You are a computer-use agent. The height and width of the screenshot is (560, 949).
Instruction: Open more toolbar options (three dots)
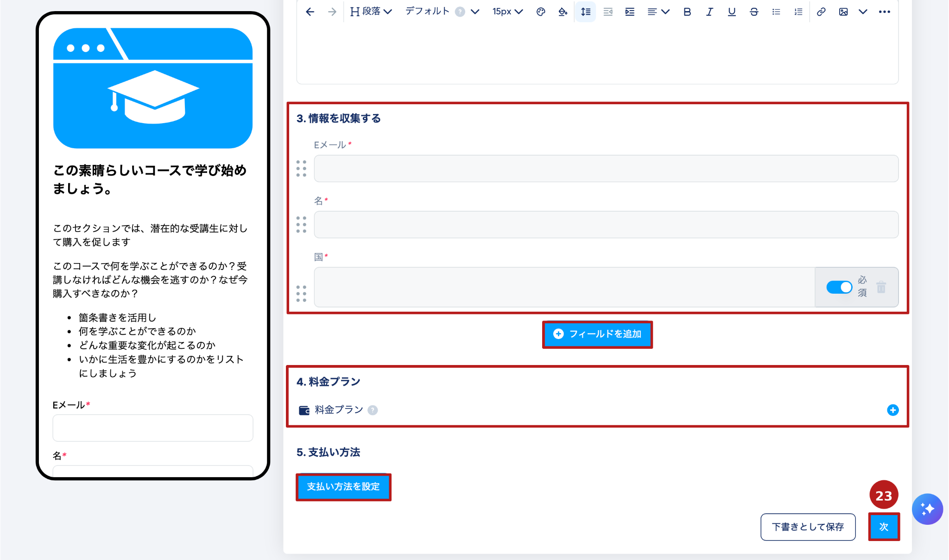884,12
